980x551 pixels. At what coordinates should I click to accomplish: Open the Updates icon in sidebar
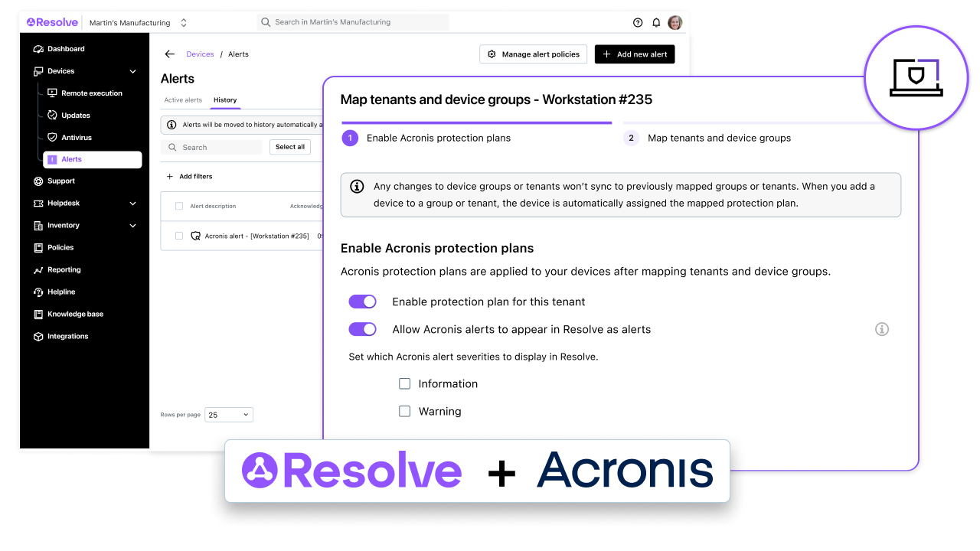coord(52,116)
